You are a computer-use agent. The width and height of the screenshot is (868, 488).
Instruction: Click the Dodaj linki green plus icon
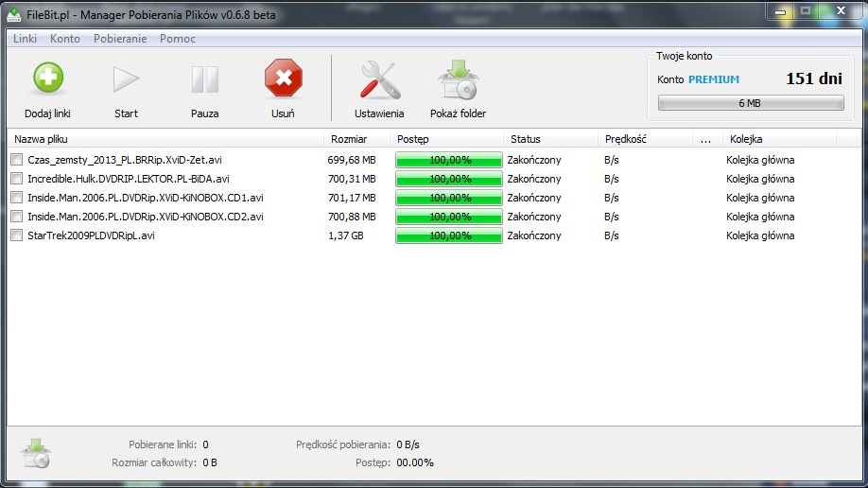[x=48, y=78]
